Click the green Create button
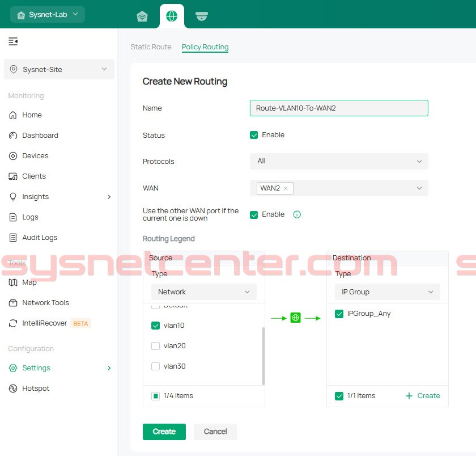 click(164, 432)
